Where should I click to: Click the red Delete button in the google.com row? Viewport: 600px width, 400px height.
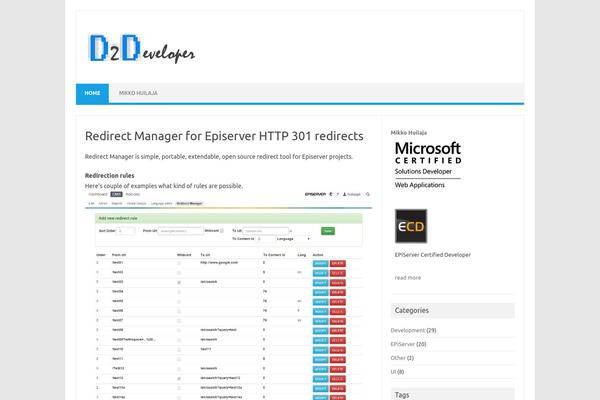point(338,263)
